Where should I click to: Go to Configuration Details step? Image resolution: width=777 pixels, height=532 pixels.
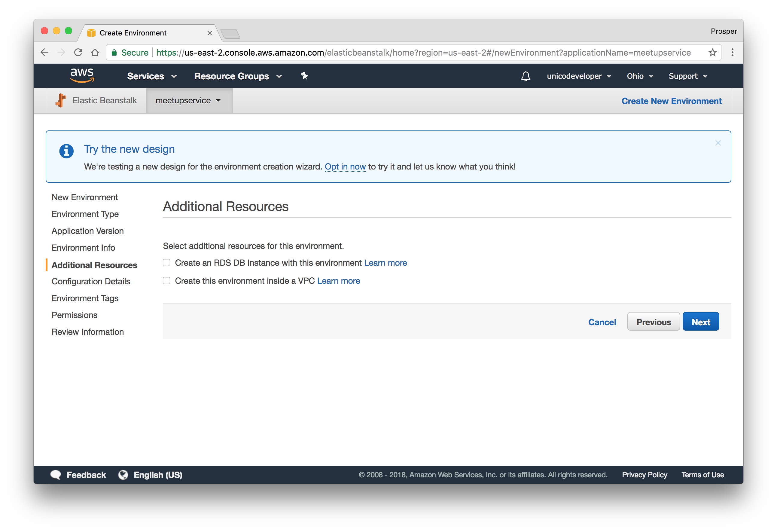[91, 282]
